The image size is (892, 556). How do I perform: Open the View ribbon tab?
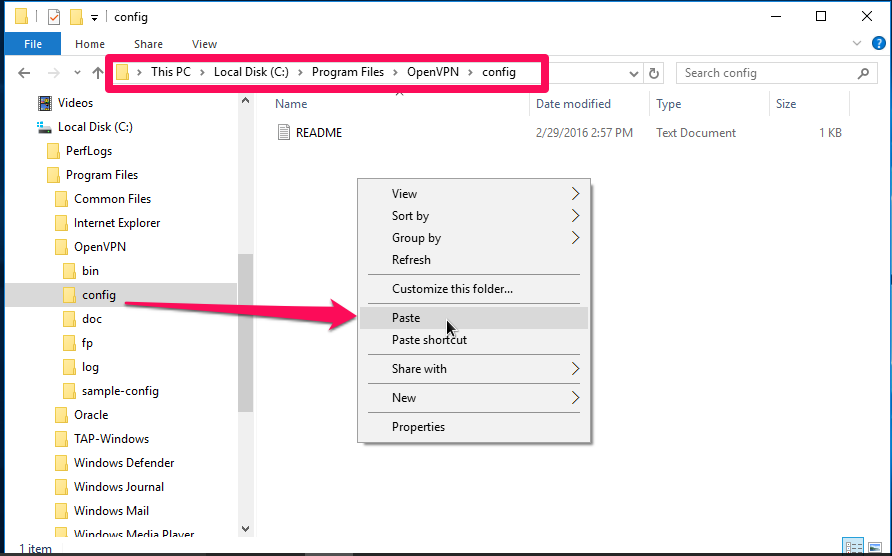pos(204,44)
